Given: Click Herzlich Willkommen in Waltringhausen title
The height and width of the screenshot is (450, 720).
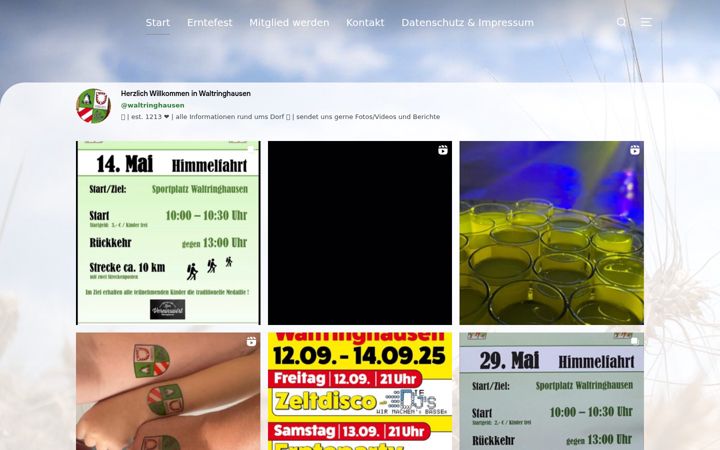Looking at the screenshot, I should (186, 93).
